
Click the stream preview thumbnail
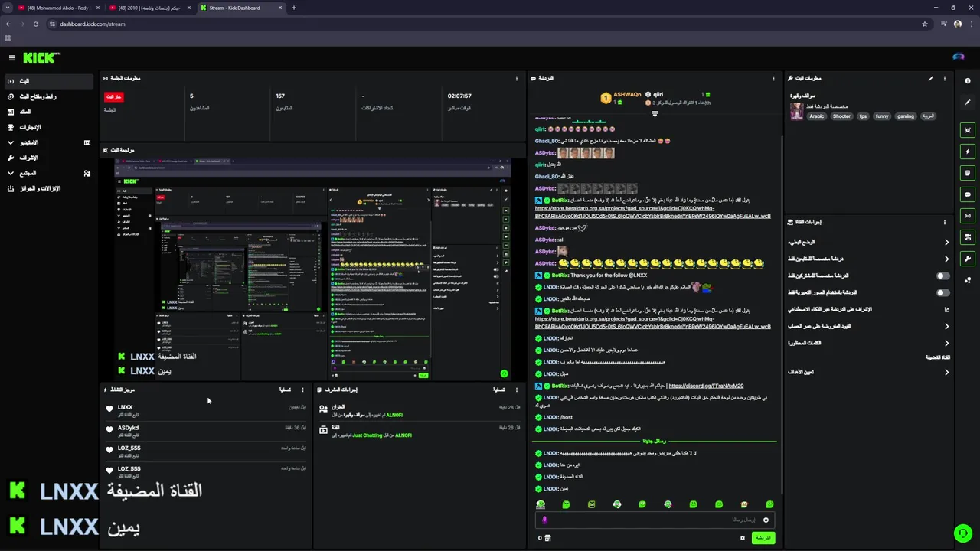[x=313, y=269]
